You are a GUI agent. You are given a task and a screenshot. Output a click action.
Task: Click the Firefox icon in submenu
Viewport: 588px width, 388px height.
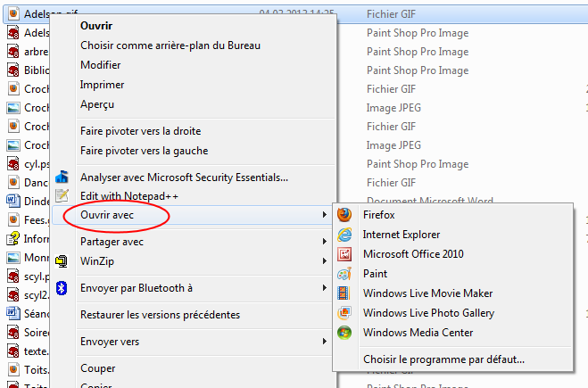pos(344,215)
